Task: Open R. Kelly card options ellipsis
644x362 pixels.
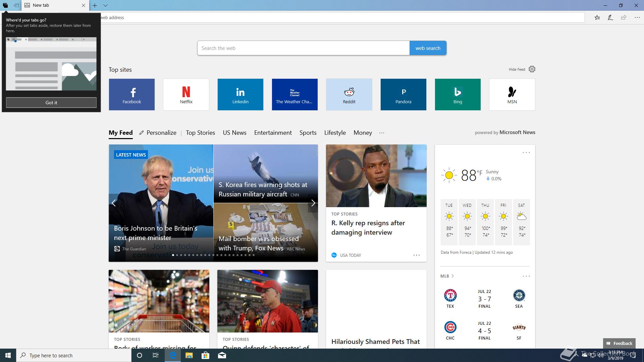Action: coord(417,255)
